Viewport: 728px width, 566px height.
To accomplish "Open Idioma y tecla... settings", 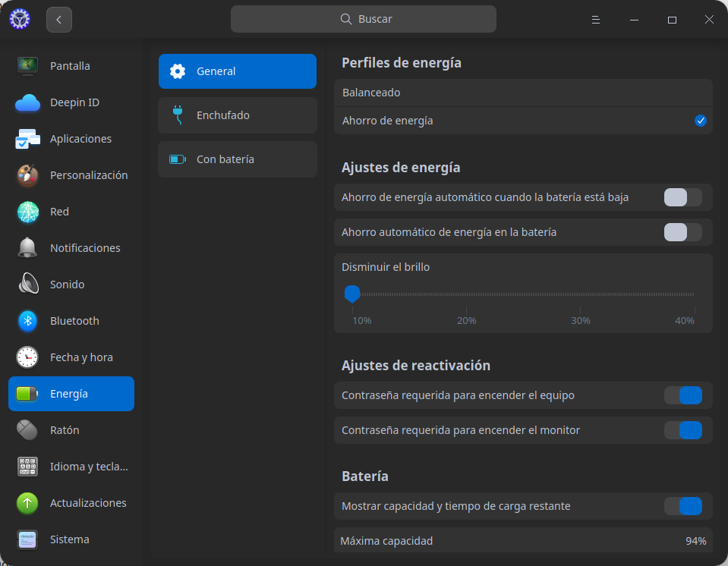I will point(71,467).
